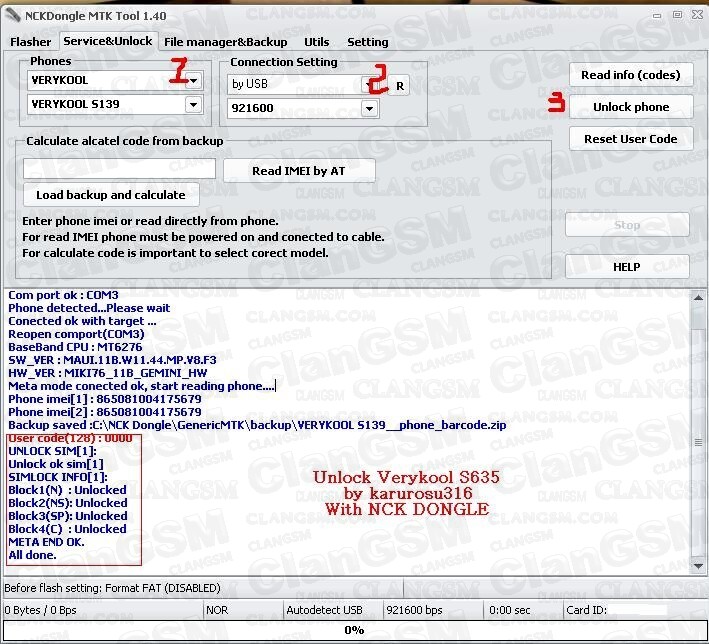Minimize the NCKDongle window
Screen dimensions: 709x644
(x=657, y=16)
